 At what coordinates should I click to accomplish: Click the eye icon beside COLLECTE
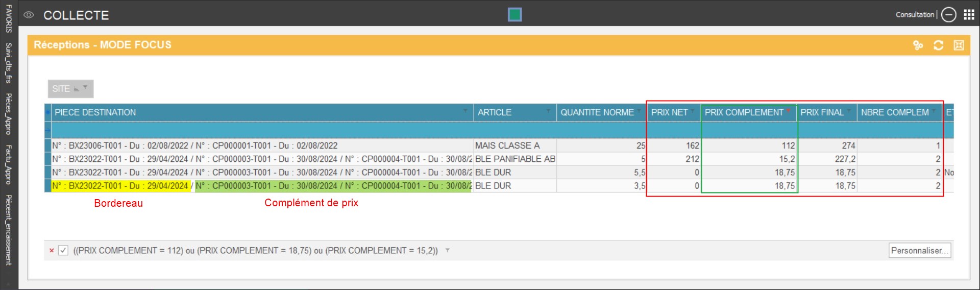tap(29, 15)
